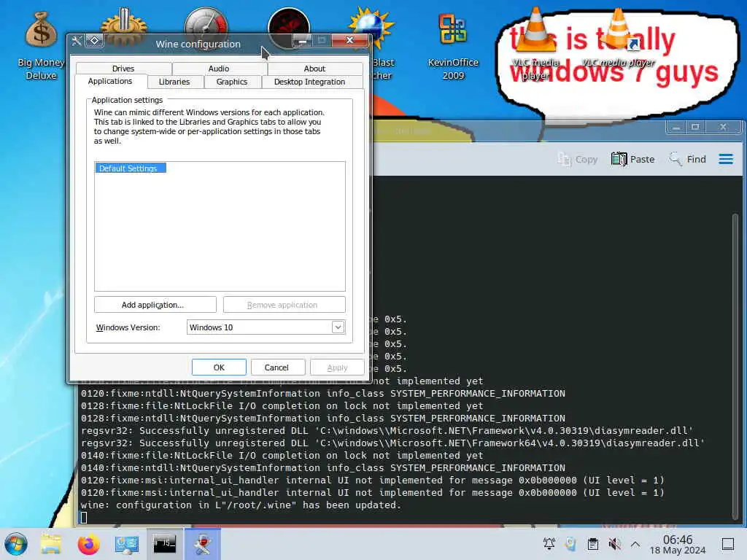Unmute the volume tray icon

coord(615,544)
